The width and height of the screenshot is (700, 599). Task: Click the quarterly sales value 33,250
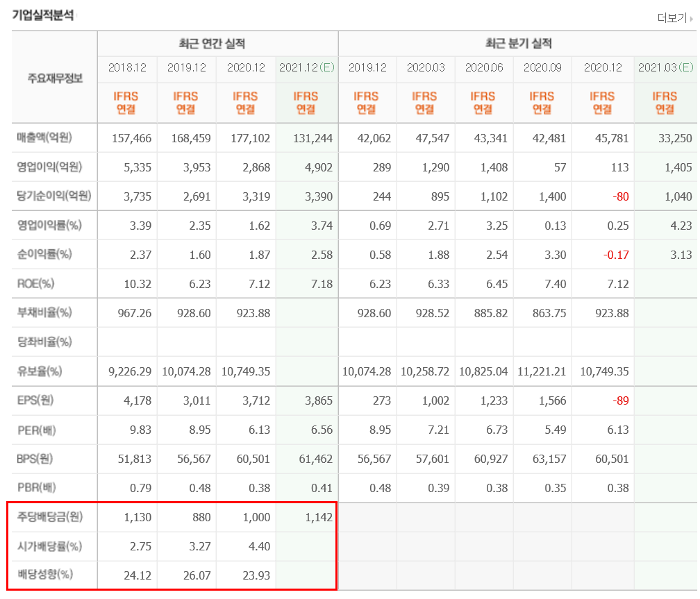(x=676, y=138)
